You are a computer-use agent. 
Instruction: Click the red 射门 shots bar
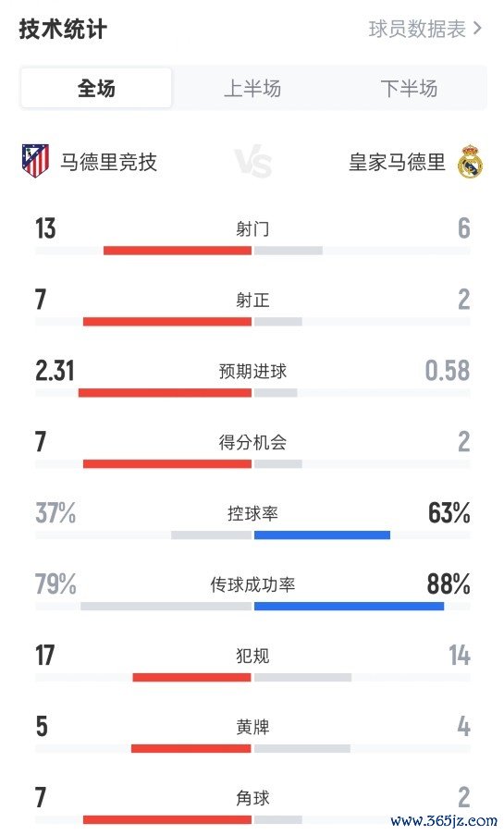click(x=178, y=251)
